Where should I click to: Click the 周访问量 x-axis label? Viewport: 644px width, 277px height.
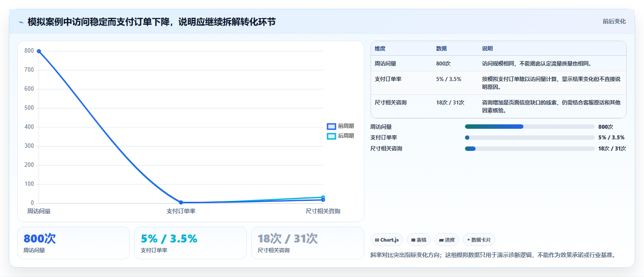click(x=39, y=212)
